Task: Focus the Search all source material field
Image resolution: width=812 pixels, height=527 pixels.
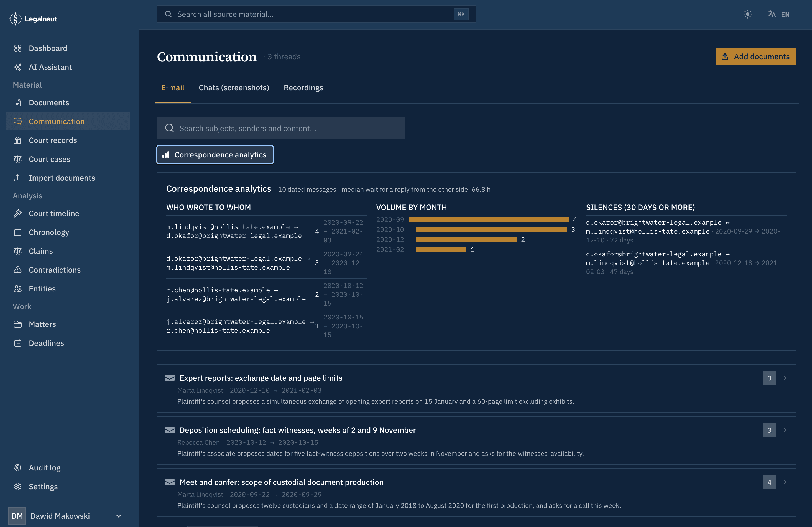Action: 316,14
